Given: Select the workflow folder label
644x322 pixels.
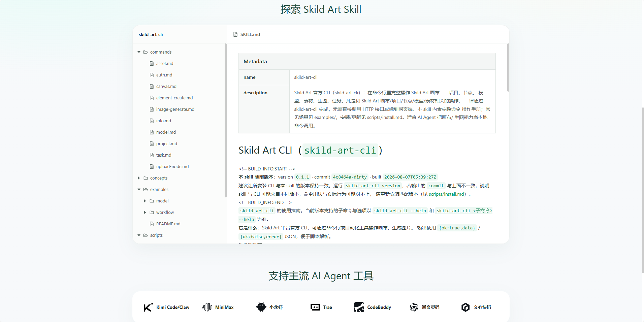Looking at the screenshot, I should (165, 213).
